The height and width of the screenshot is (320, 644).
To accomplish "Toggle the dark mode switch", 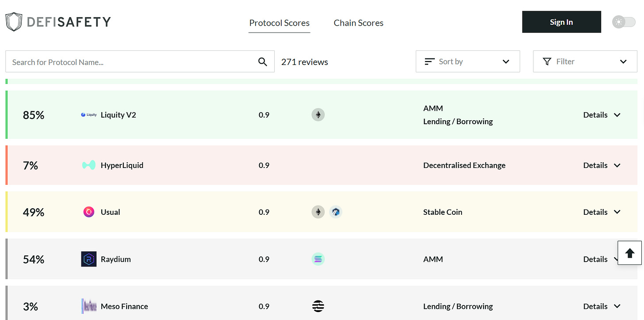I will pos(624,21).
